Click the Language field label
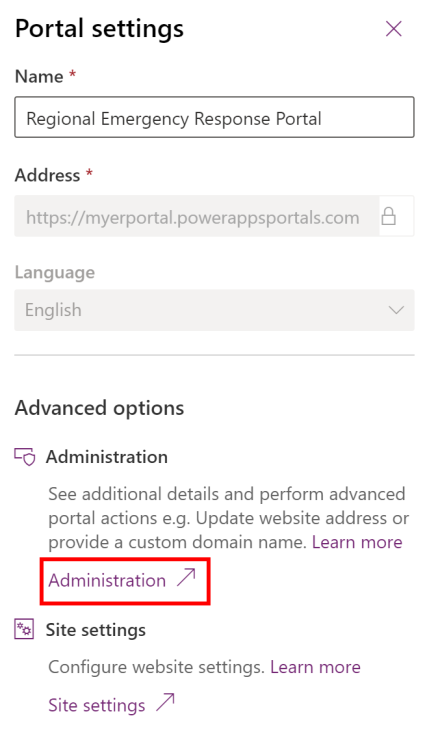 point(55,273)
